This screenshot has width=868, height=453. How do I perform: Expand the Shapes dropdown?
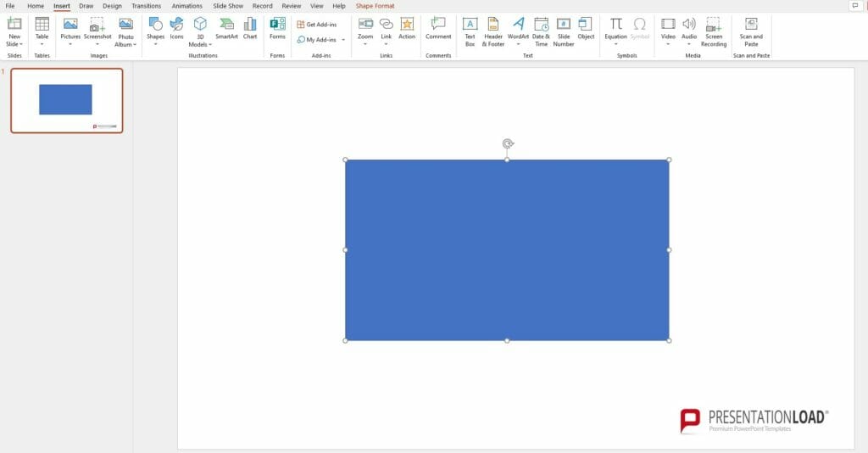[156, 44]
